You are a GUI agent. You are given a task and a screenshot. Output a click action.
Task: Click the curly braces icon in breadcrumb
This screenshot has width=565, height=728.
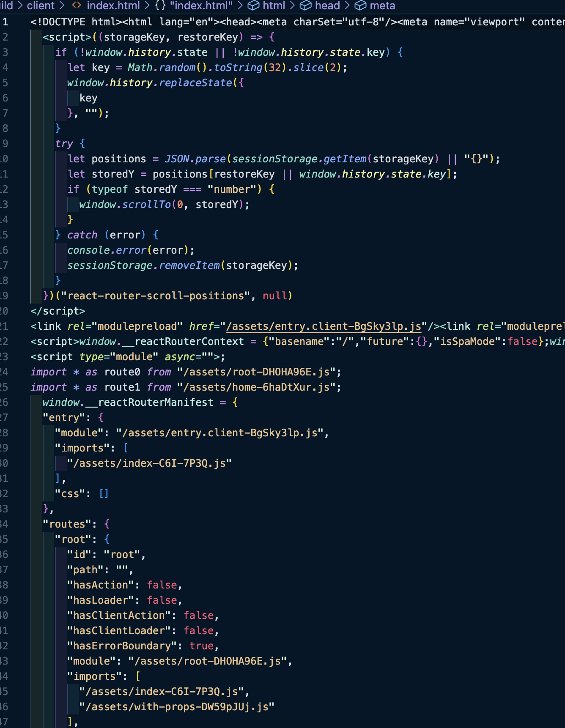(160, 5)
